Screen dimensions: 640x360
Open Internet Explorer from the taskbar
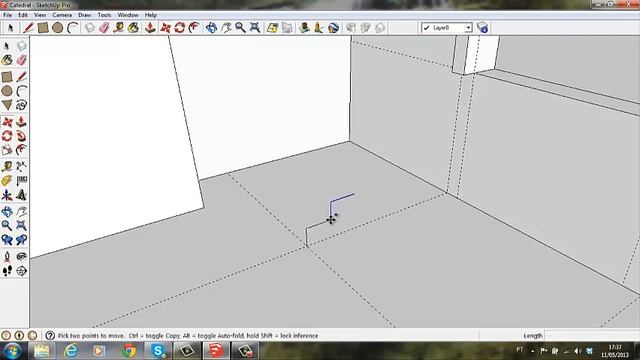[71, 351]
